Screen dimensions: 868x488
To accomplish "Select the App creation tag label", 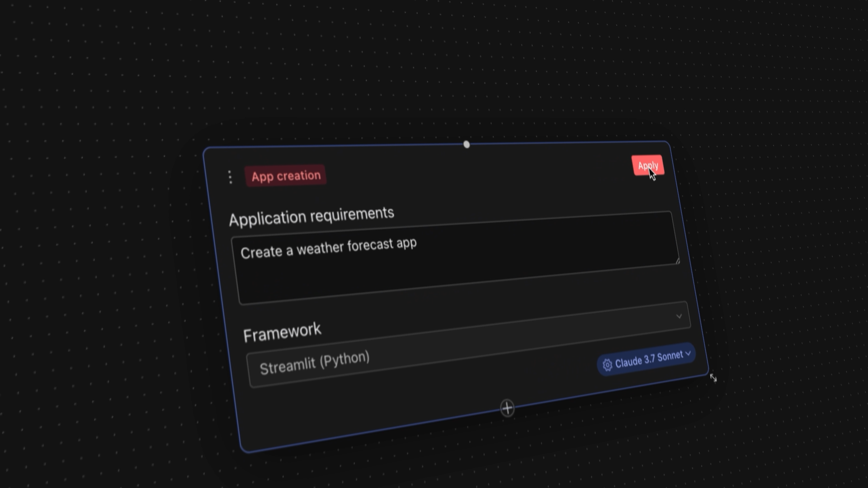I will 286,176.
